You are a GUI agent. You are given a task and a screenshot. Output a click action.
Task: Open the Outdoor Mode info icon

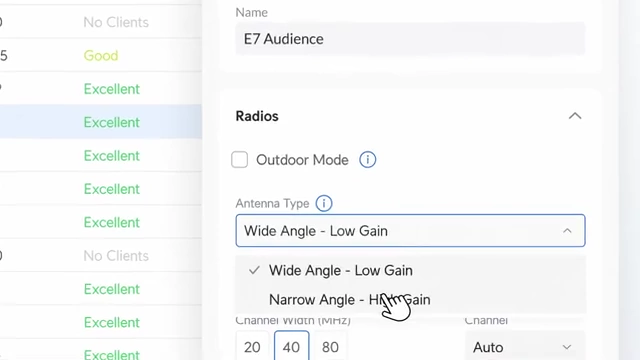tap(367, 160)
